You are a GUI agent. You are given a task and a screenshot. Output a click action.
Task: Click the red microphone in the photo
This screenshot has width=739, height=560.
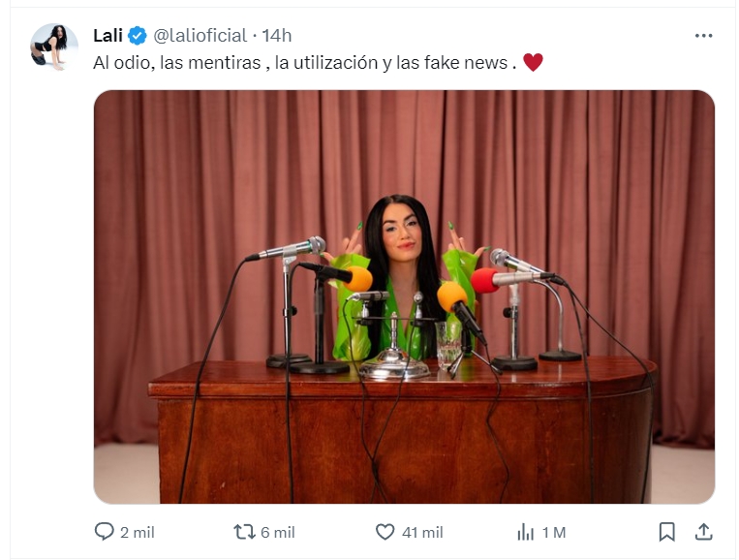pos(484,280)
